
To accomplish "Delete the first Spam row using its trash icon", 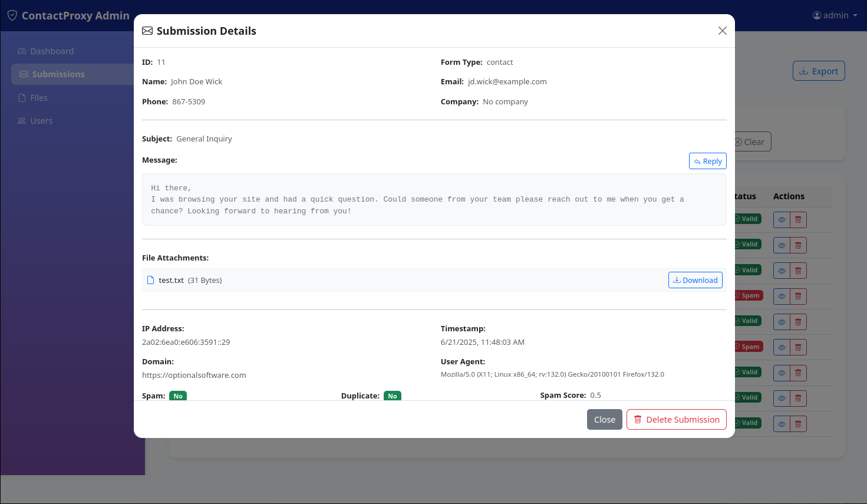I will [798, 297].
